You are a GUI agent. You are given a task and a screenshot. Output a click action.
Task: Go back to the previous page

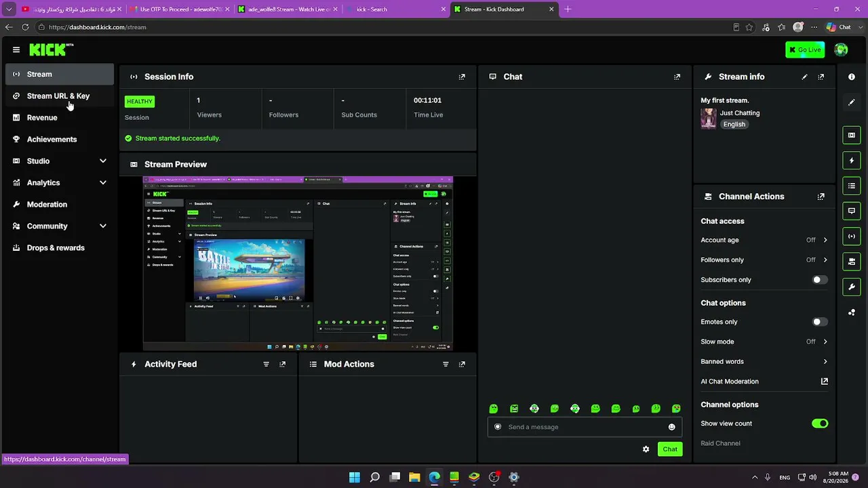[9, 27]
